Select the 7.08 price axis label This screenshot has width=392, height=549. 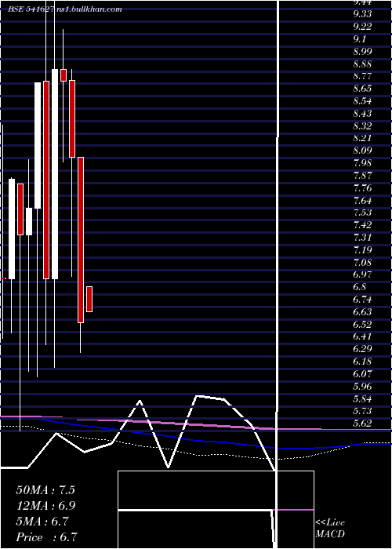[362, 262]
